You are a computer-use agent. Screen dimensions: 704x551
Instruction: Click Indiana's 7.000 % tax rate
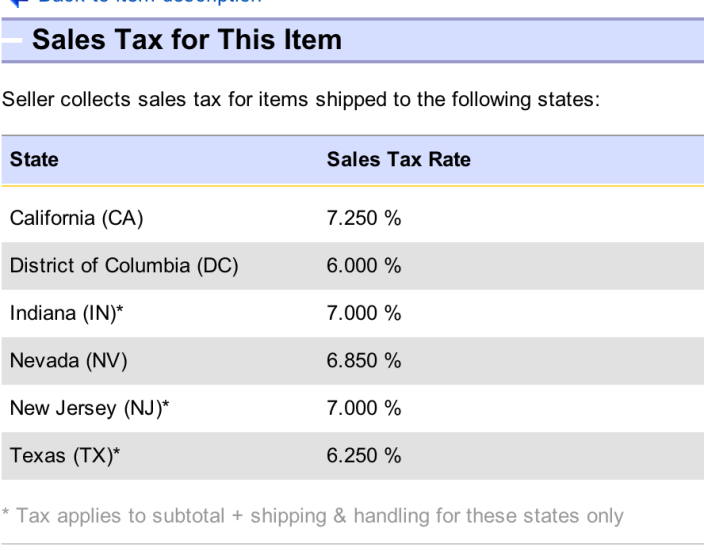(364, 313)
